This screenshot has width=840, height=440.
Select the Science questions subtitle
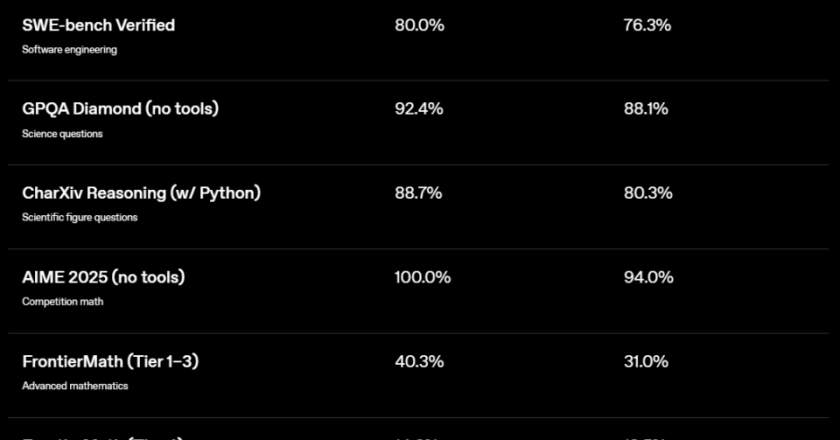(62, 133)
